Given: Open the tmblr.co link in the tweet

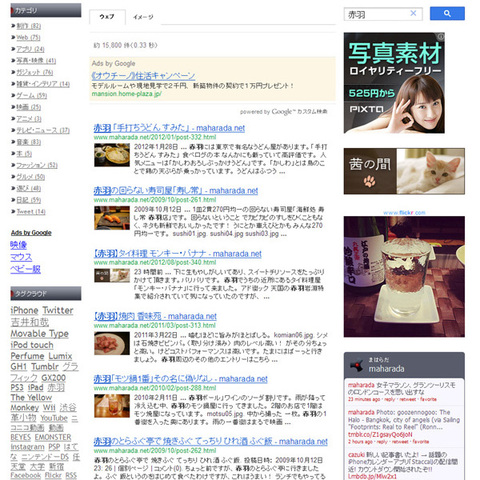Looking at the screenshot, I should pyautogui.click(x=380, y=435).
